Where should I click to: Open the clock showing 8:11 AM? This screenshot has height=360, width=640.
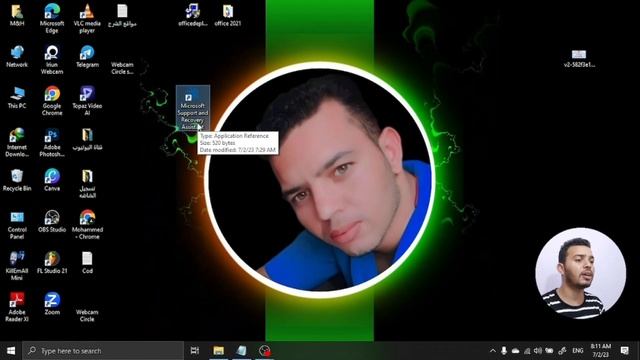601,351
